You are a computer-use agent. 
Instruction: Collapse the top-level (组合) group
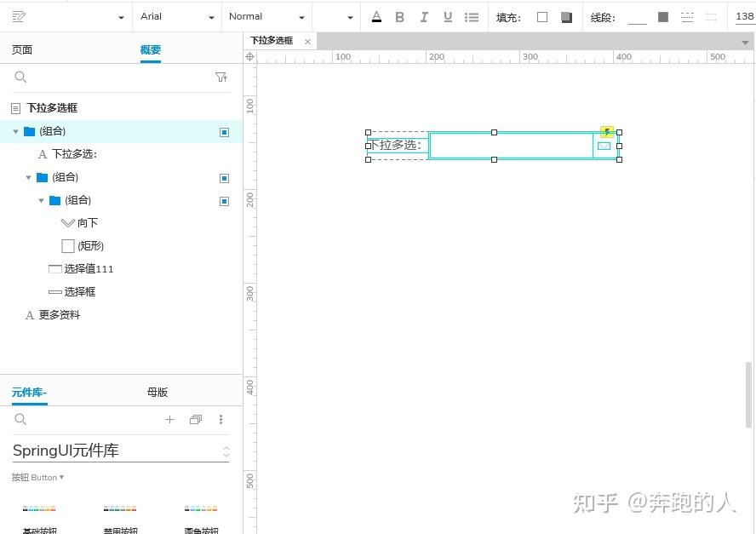pos(15,131)
